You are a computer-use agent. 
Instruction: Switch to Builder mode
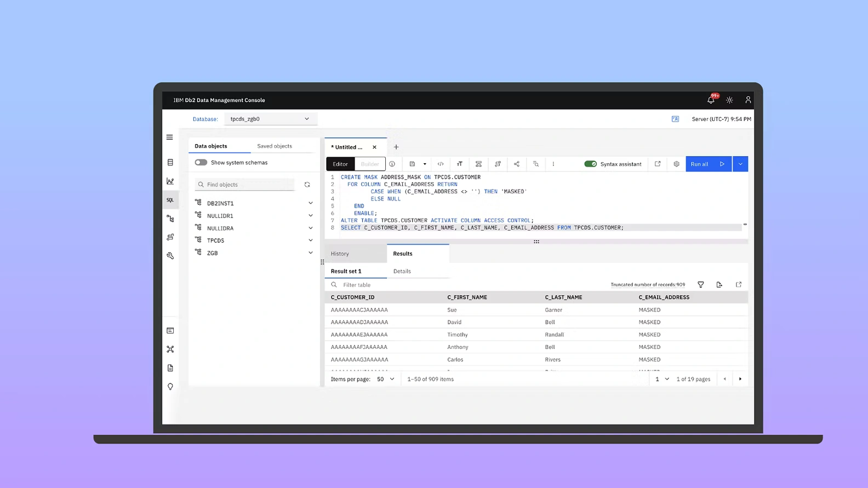tap(370, 164)
